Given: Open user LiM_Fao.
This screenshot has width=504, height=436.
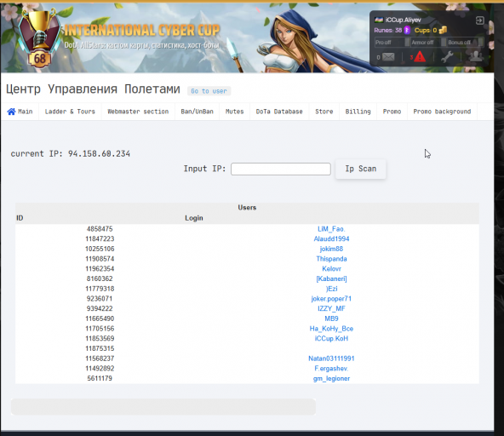Looking at the screenshot, I should 331,229.
